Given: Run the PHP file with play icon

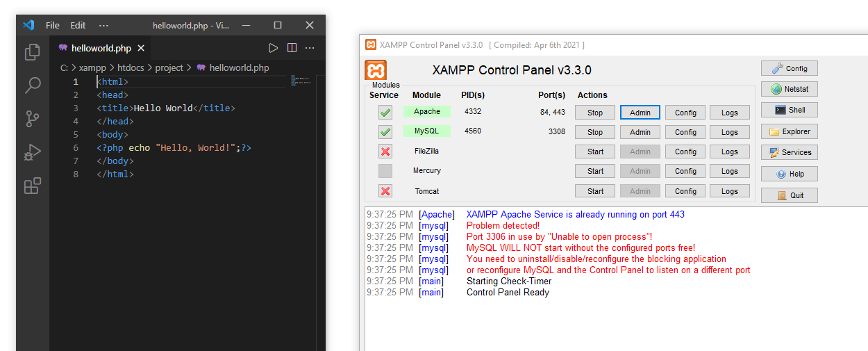Looking at the screenshot, I should pos(273,48).
